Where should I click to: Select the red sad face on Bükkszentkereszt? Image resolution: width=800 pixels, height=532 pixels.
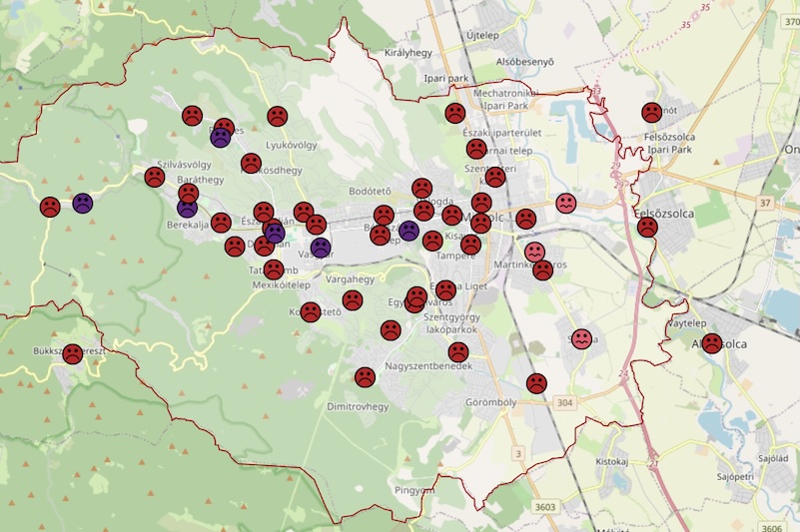(73, 353)
